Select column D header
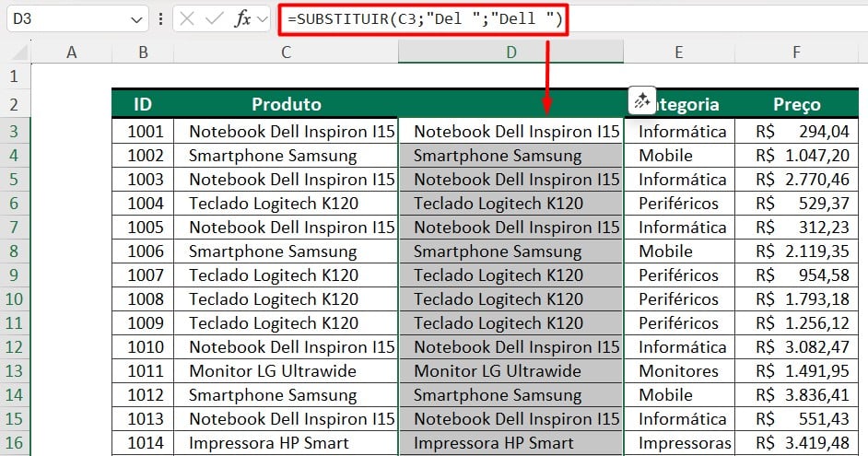Viewport: 868px width, 456px height. [511, 52]
